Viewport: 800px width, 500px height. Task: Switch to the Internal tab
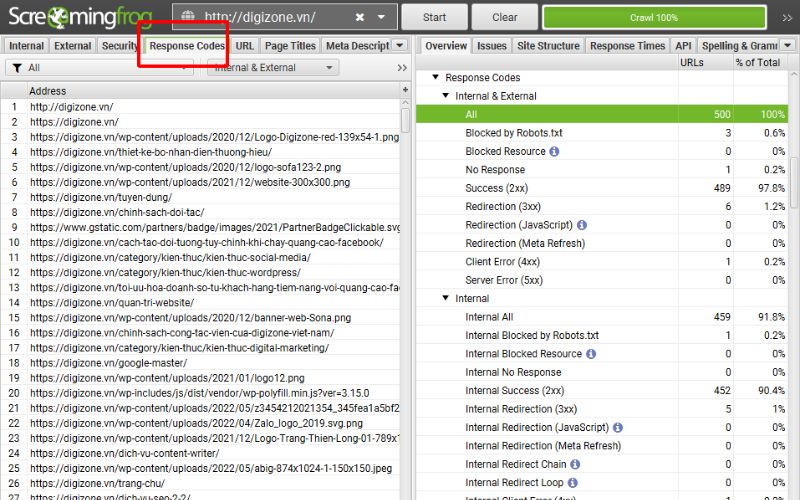coord(26,46)
